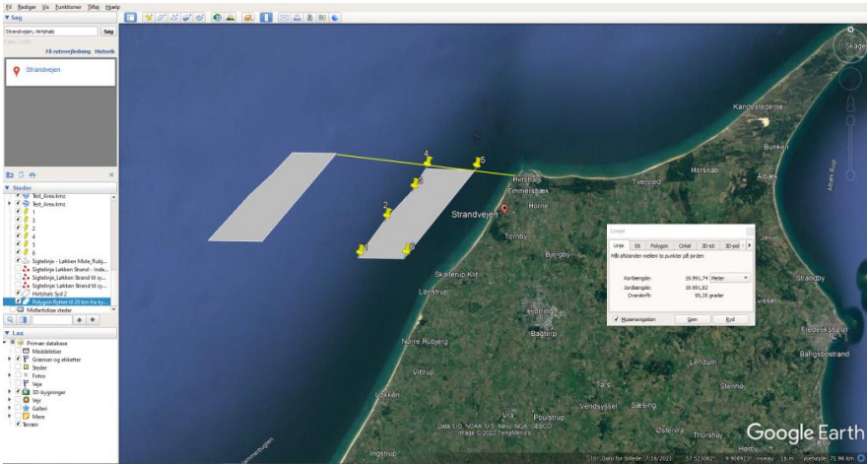Select the Add Polygon tool
Image resolution: width=868 pixels, height=464 pixels.
162,18
